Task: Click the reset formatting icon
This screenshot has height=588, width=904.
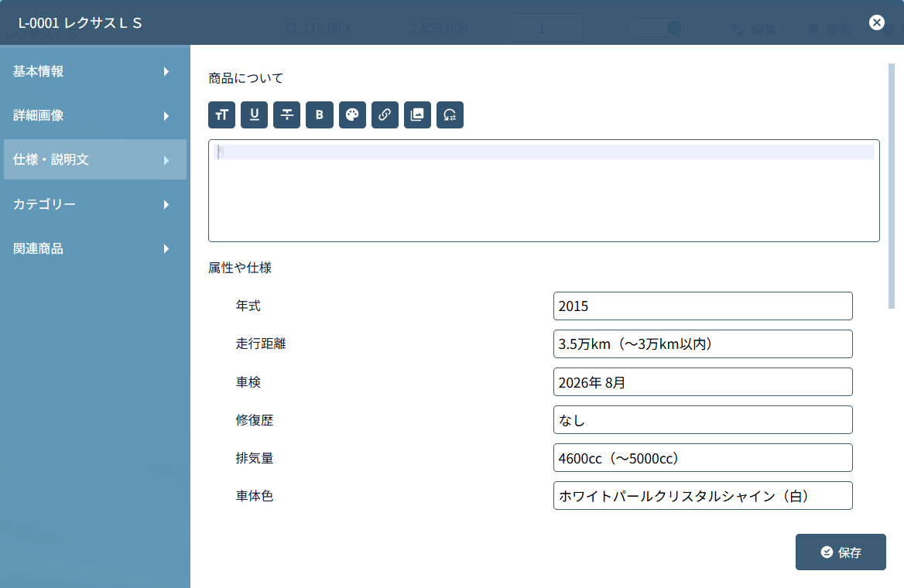Action: coord(450,115)
